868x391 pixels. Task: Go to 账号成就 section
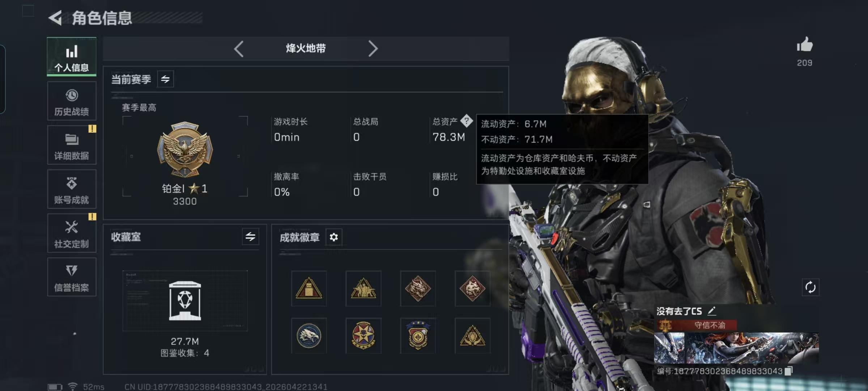[x=72, y=189]
